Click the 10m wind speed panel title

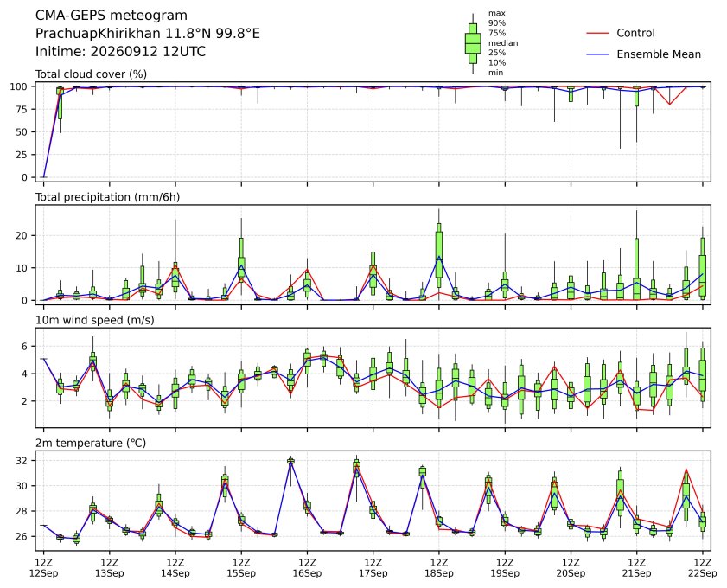tap(94, 320)
